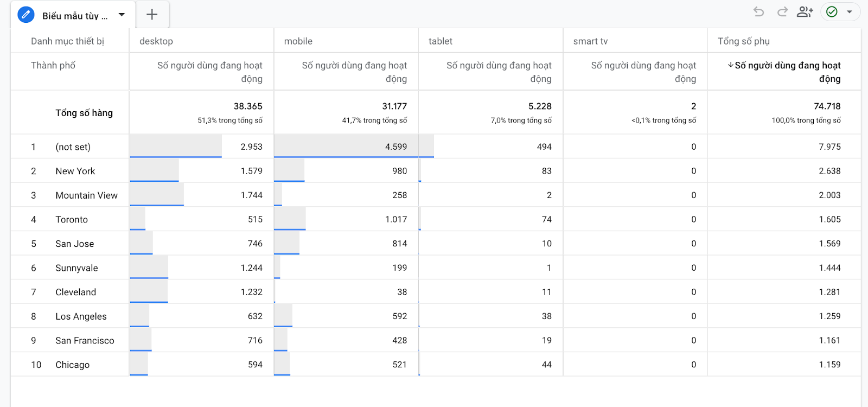The height and width of the screenshot is (407, 868).
Task: Undo the last change
Action: tap(759, 11)
